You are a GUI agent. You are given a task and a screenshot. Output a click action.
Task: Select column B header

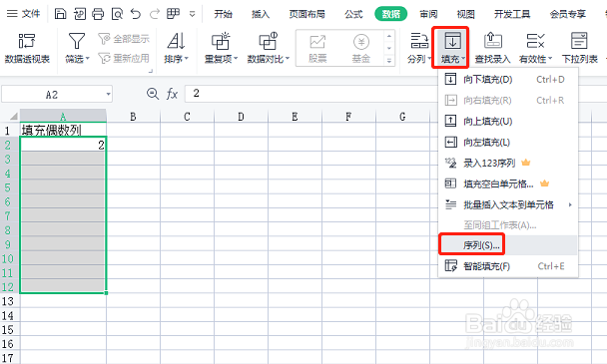click(133, 116)
